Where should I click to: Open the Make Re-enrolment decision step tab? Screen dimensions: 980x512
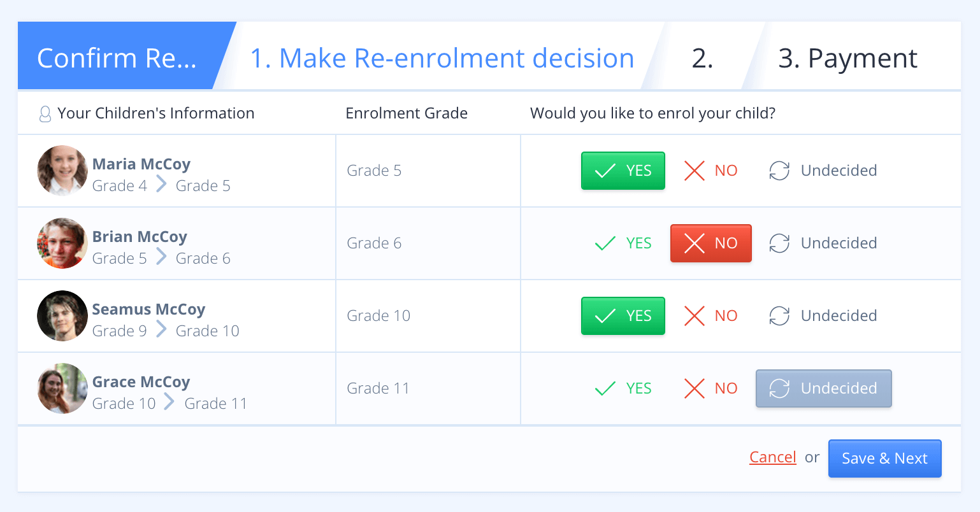coord(442,58)
